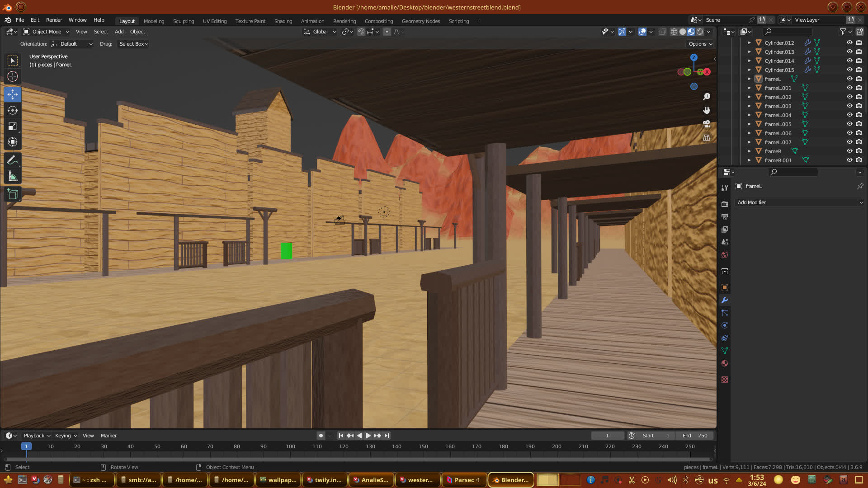Open the Add Modifier dropdown
The width and height of the screenshot is (868, 488).
pyautogui.click(x=799, y=202)
